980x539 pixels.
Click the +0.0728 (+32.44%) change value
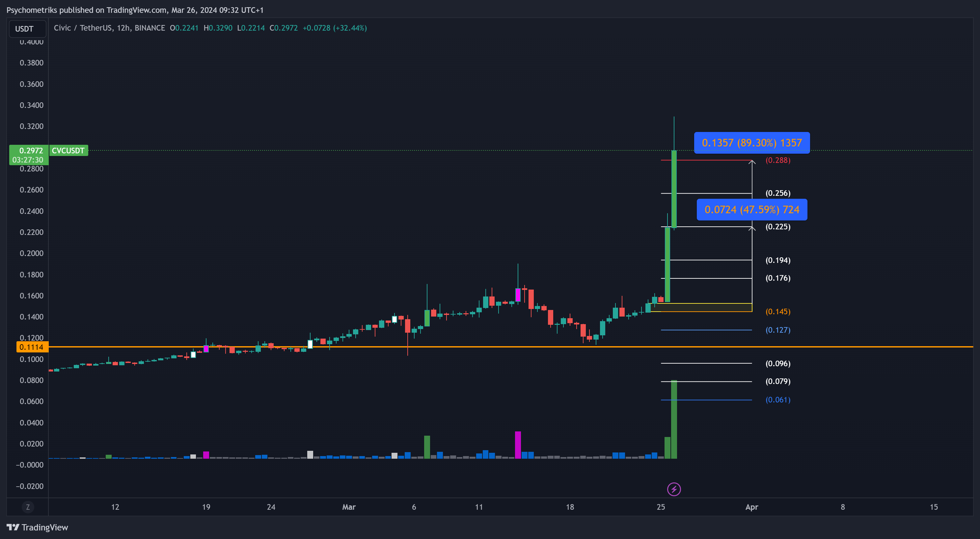coord(335,28)
